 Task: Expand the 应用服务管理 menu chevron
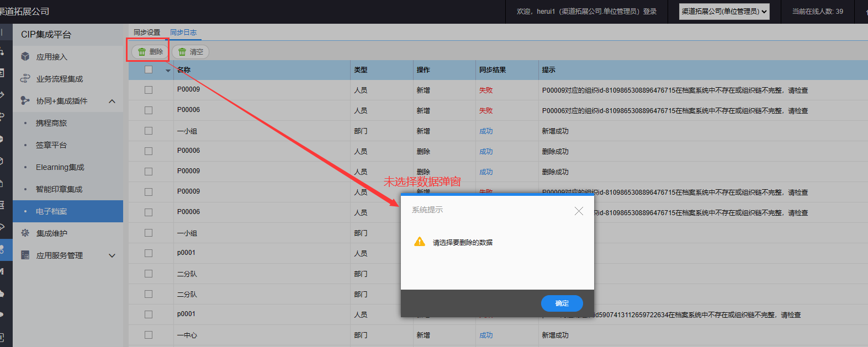112,255
